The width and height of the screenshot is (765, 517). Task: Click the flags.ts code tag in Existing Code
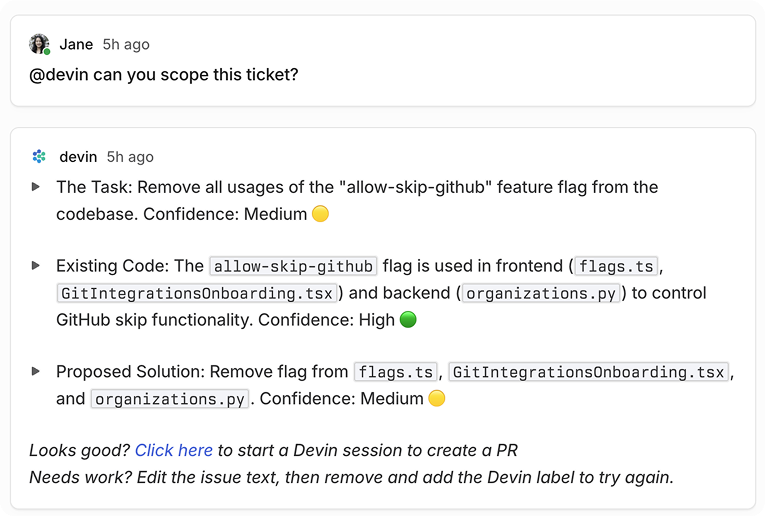pyautogui.click(x=616, y=266)
